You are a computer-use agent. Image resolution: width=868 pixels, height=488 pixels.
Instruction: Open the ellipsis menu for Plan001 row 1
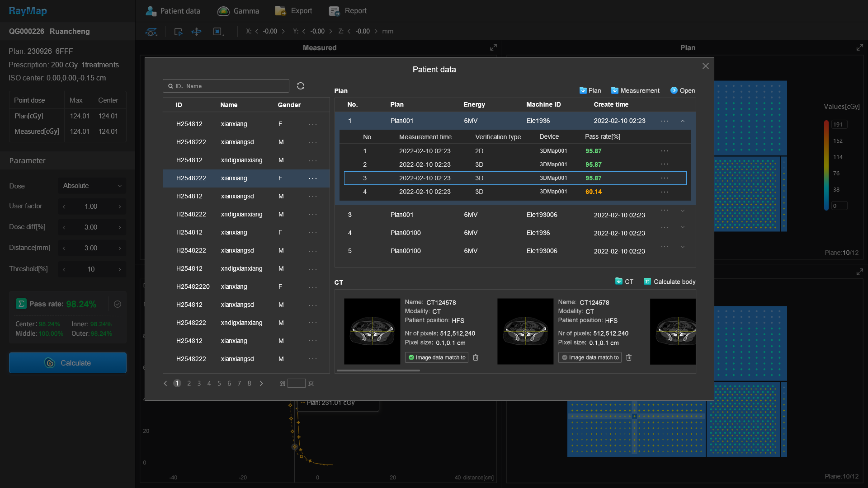[664, 121]
